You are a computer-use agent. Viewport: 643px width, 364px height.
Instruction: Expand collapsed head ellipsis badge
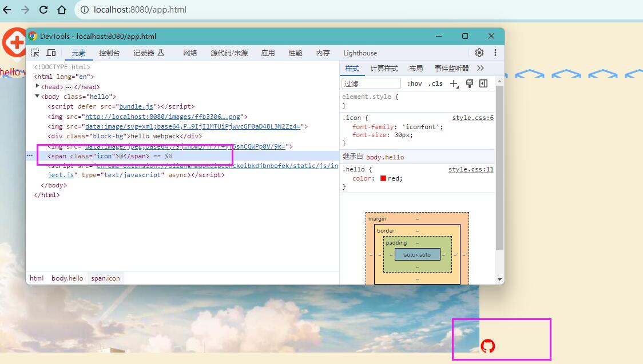[69, 87]
